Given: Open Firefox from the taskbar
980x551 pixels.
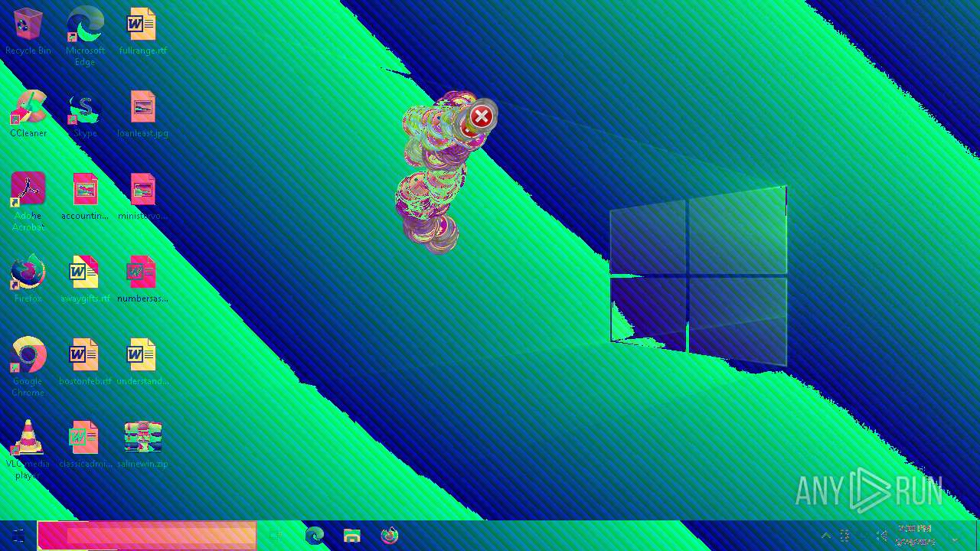Looking at the screenshot, I should (390, 536).
